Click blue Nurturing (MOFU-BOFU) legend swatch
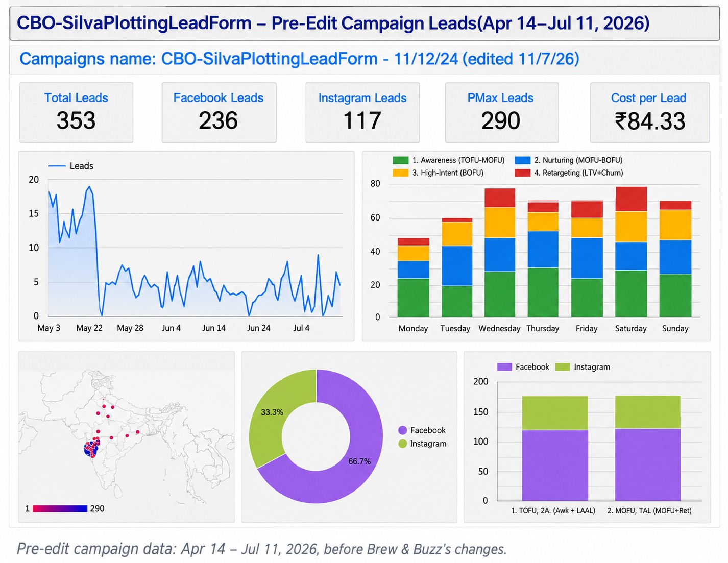The width and height of the screenshot is (728, 563). 523,160
